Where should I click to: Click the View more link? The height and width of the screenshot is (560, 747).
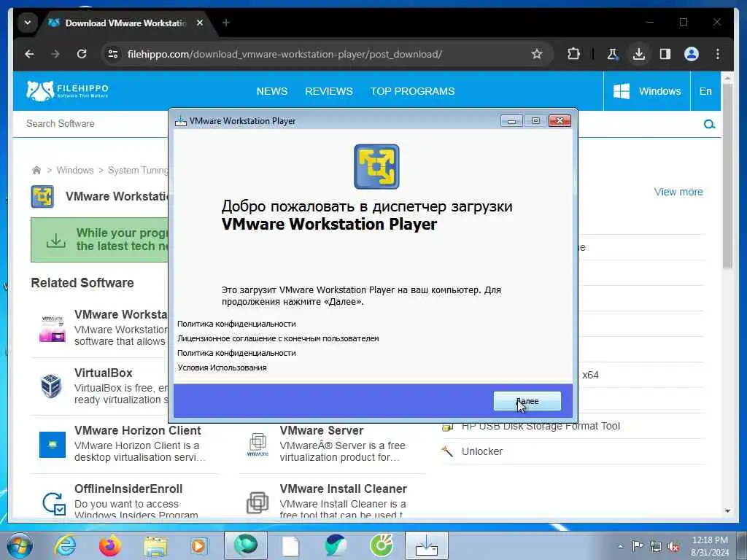678,192
